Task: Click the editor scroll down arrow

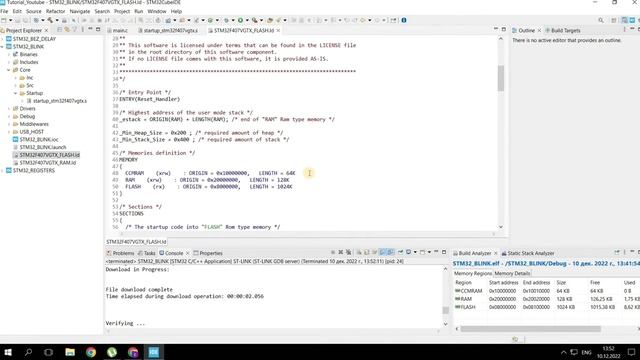Action: (500, 227)
